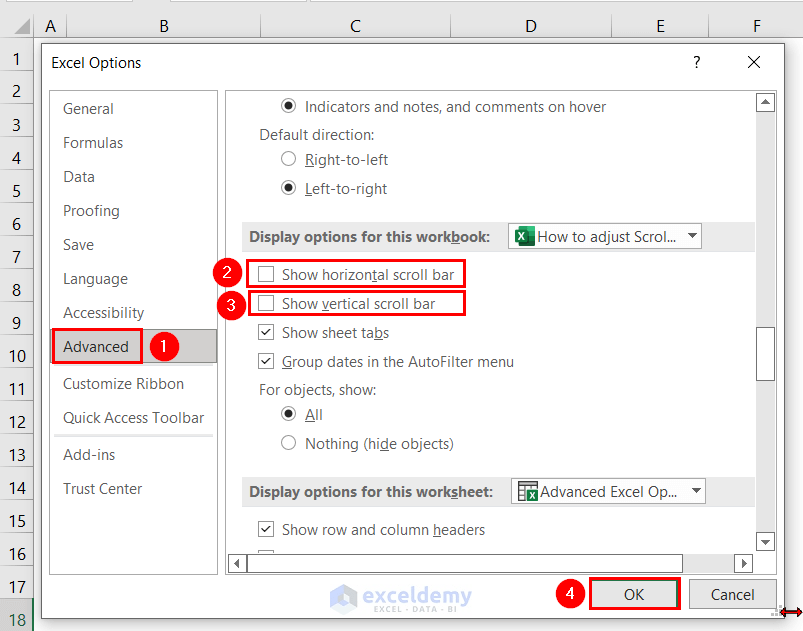The width and height of the screenshot is (803, 631).
Task: Click the Excel Options dialog title
Action: coord(96,62)
